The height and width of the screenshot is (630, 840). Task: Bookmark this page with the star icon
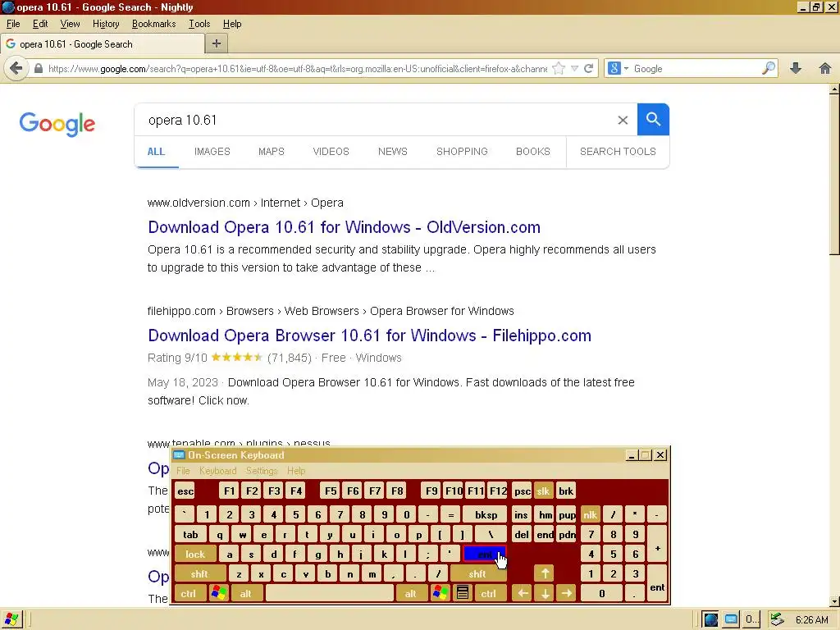pyautogui.click(x=558, y=69)
